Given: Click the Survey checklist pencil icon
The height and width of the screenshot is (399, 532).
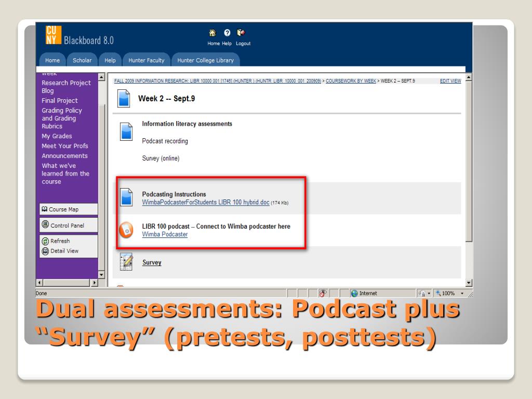Looking at the screenshot, I should (126, 262).
